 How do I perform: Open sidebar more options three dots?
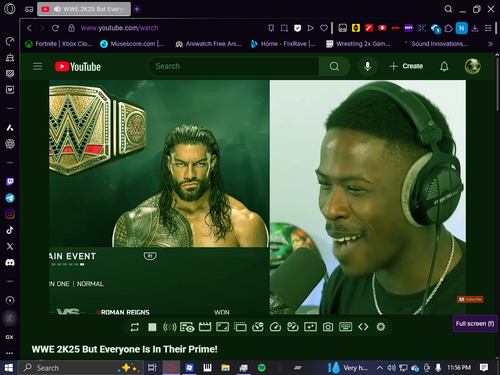tap(10, 353)
